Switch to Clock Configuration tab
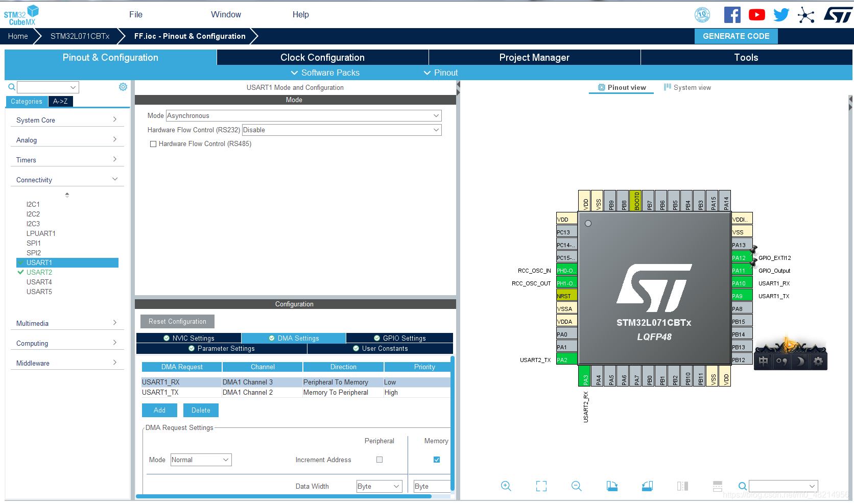Image resolution: width=854 pixels, height=504 pixels. [x=322, y=58]
